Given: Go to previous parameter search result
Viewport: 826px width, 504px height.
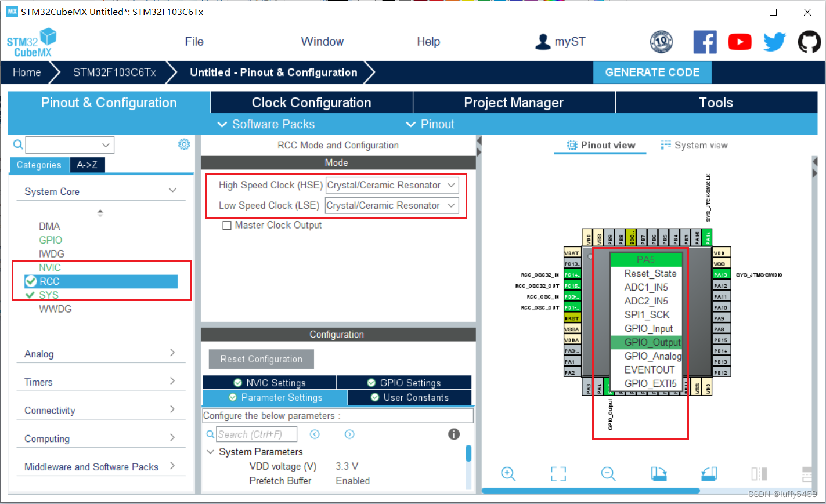Looking at the screenshot, I should [315, 434].
